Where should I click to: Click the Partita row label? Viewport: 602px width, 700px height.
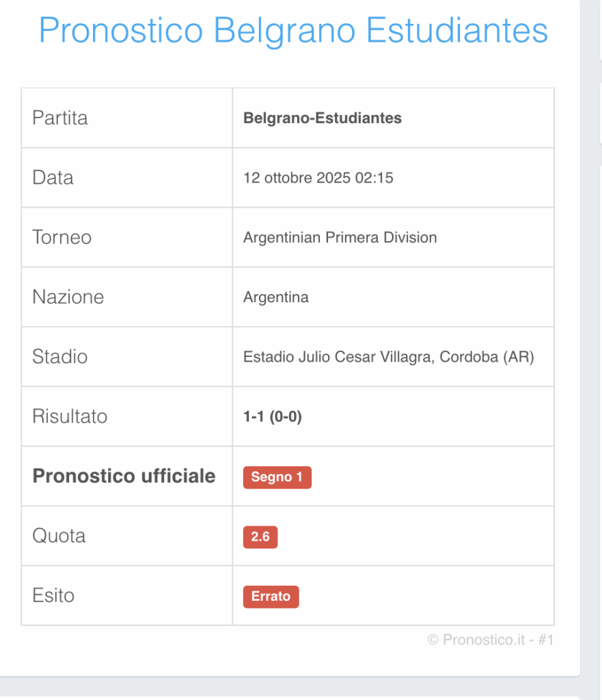click(60, 118)
